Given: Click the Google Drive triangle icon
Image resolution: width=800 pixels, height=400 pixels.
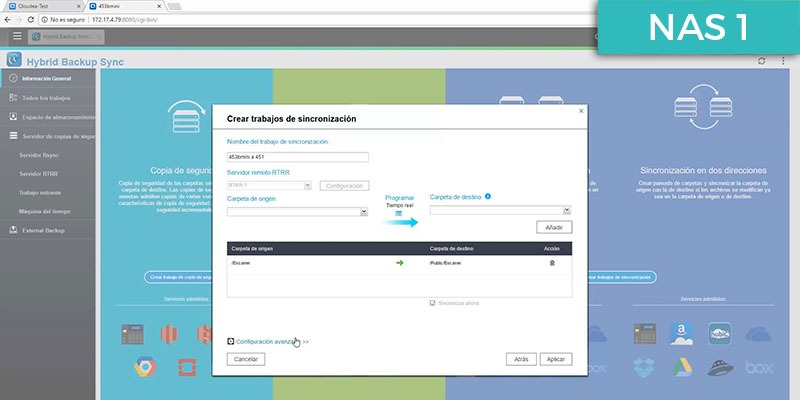Looking at the screenshot, I should tap(682, 367).
